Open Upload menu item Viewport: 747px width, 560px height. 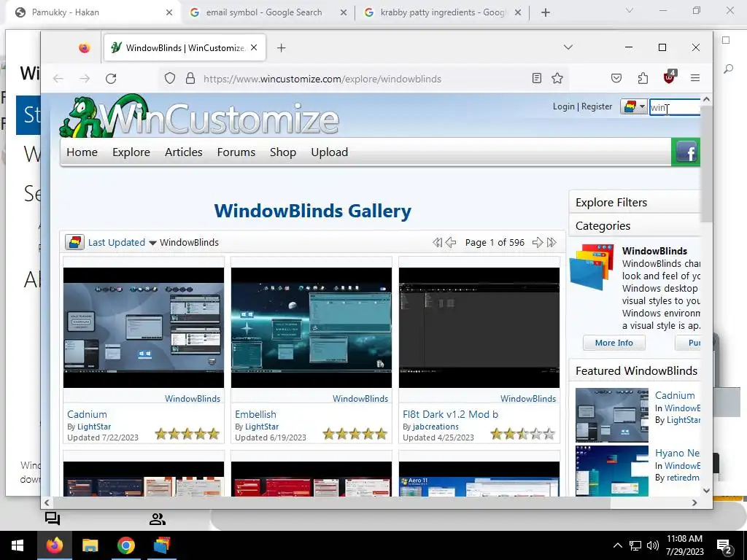pyautogui.click(x=330, y=152)
